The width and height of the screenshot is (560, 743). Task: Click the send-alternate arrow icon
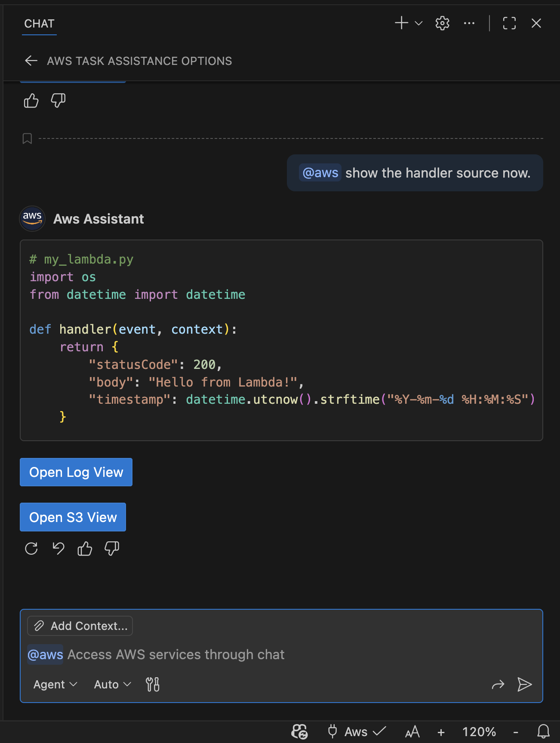(498, 685)
